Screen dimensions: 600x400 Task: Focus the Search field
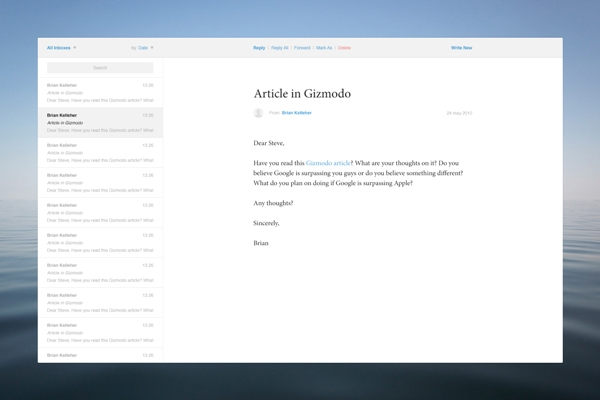tap(100, 68)
